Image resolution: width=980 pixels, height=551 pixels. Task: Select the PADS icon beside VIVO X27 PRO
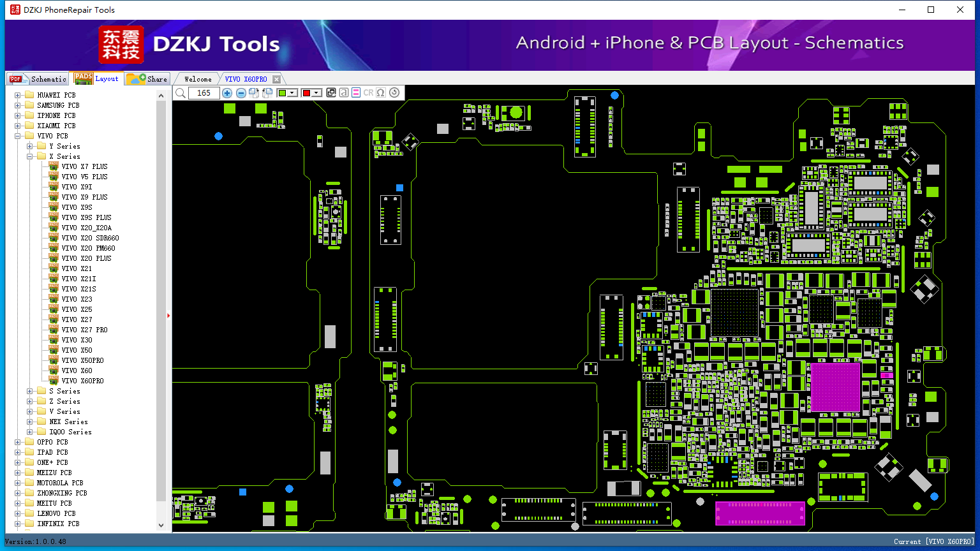click(54, 330)
